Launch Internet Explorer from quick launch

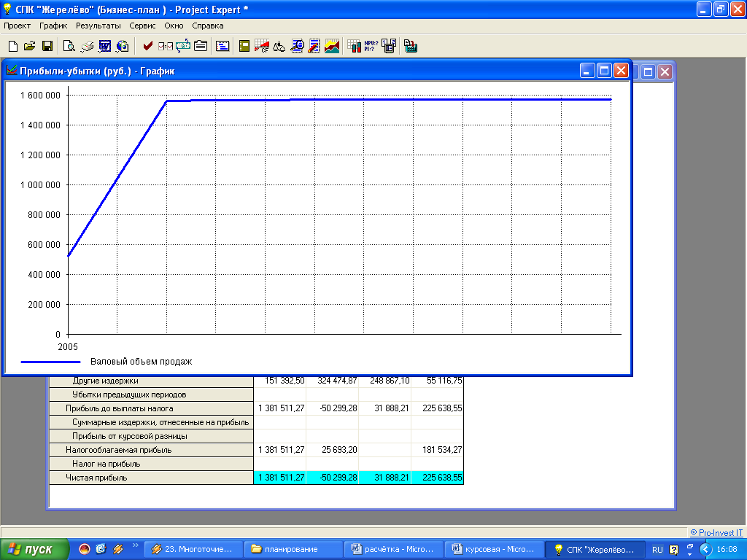pos(101,549)
